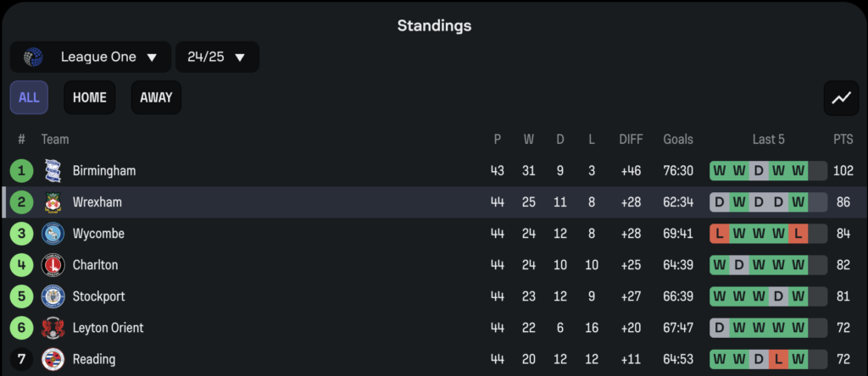Open the Wrexham team name link
868x376 pixels.
click(x=97, y=202)
